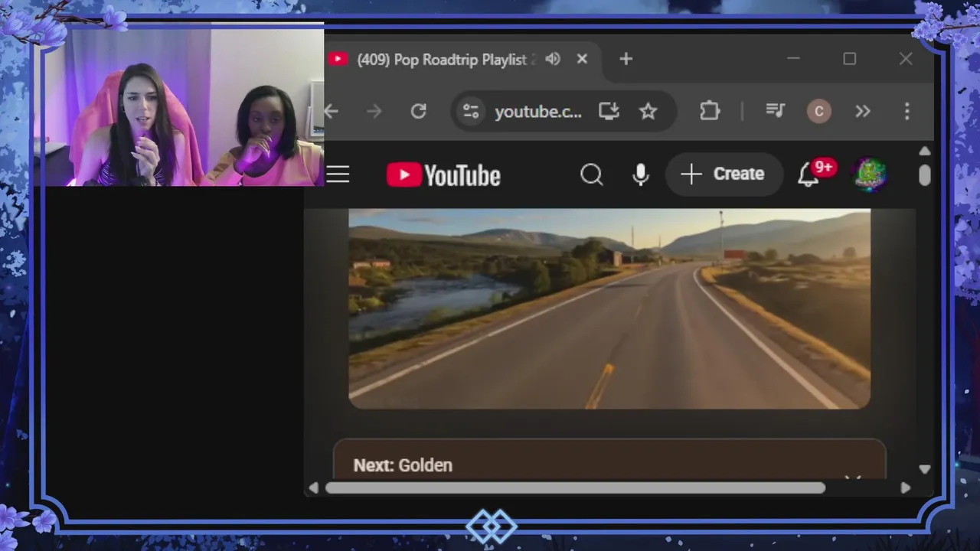This screenshot has height=551, width=980.
Task: Search with your voice microphone
Action: [641, 175]
